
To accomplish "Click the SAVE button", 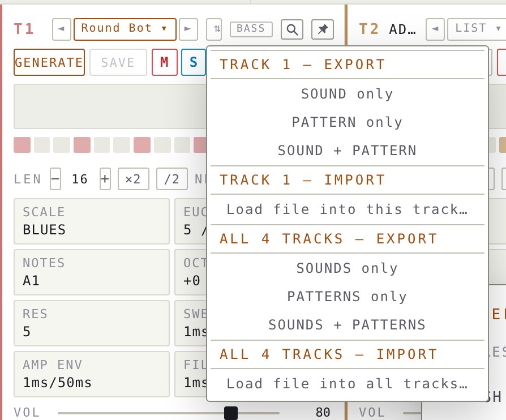I will (118, 62).
